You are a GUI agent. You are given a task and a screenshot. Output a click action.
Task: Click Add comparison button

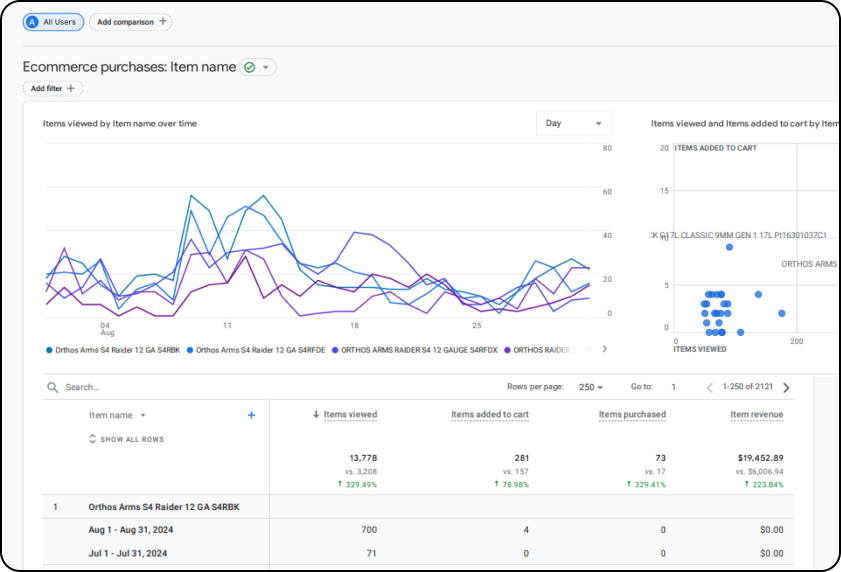[x=130, y=22]
